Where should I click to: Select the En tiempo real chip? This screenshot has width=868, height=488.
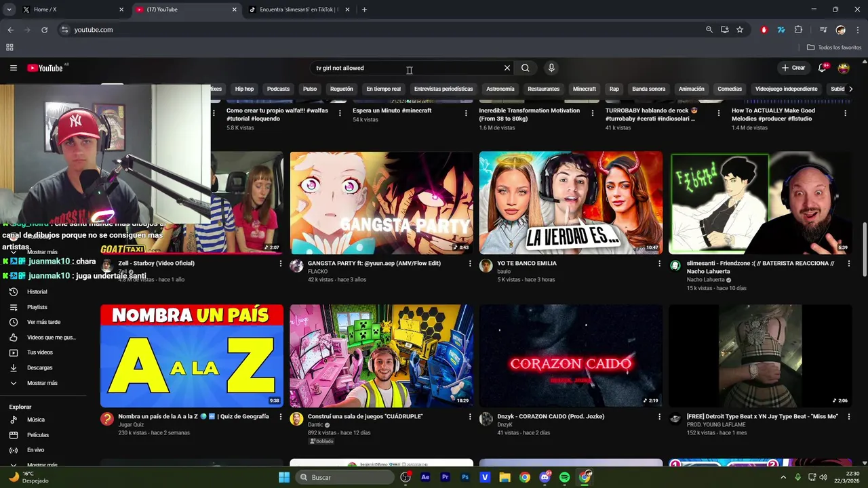coord(383,89)
